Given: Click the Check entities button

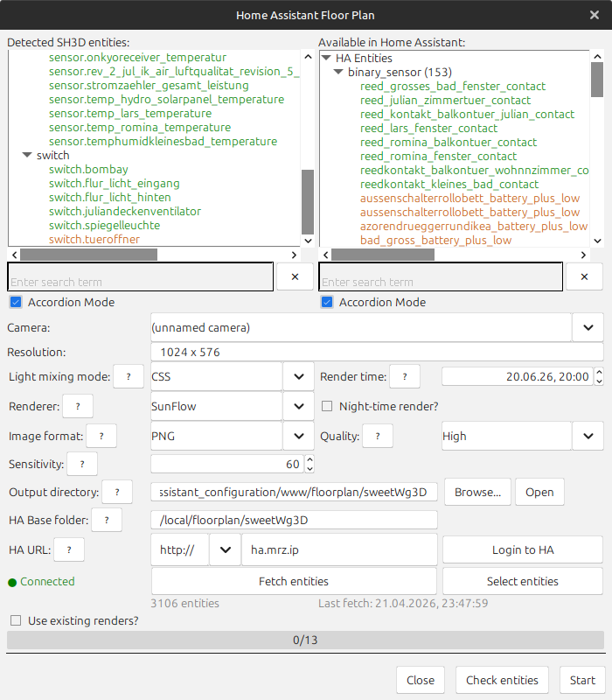Looking at the screenshot, I should tap(502, 680).
